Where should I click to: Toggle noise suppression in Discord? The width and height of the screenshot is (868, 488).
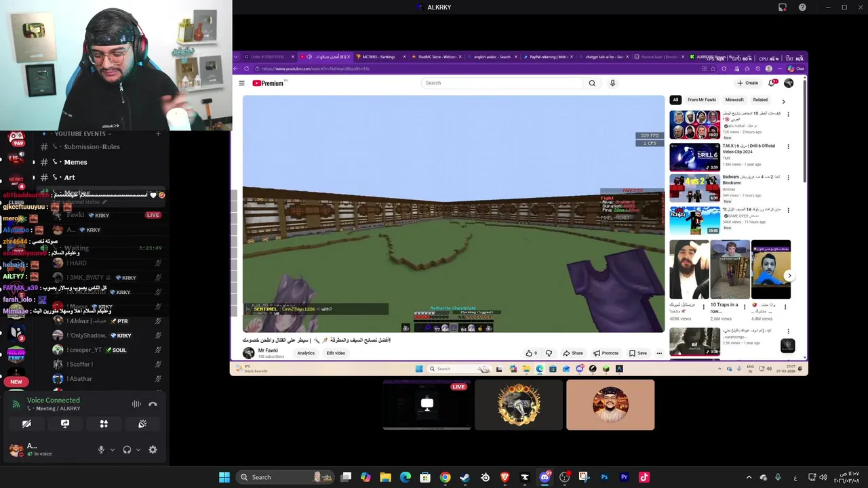pos(136,404)
